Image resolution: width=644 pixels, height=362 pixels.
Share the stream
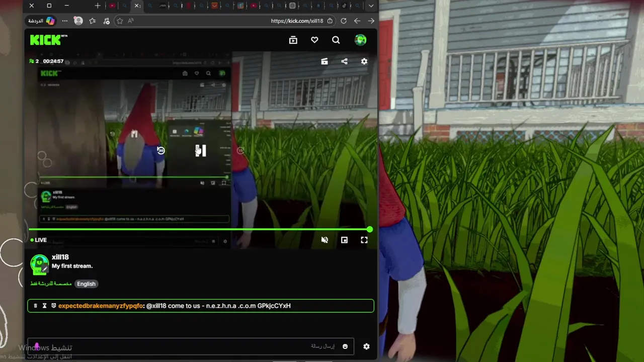click(x=344, y=61)
